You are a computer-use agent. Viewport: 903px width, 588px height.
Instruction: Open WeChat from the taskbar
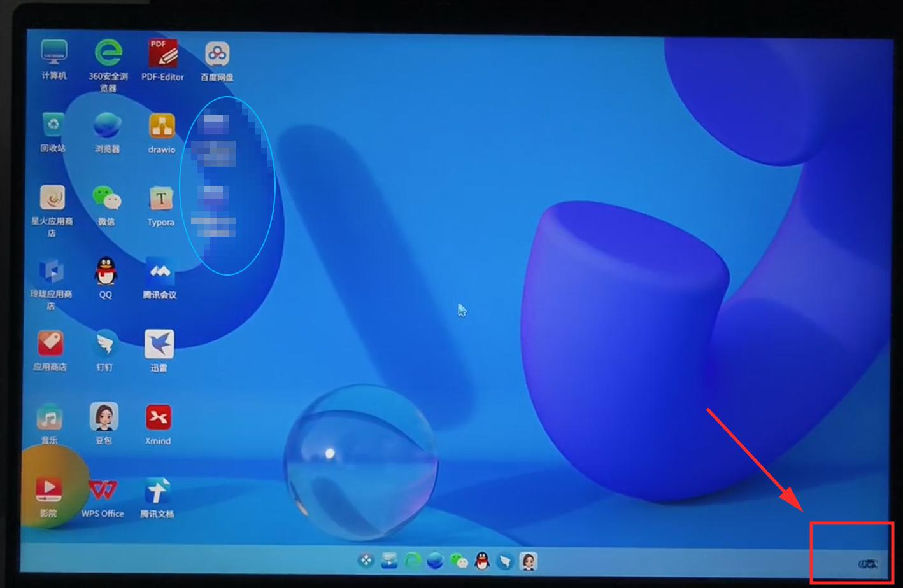pyautogui.click(x=459, y=561)
